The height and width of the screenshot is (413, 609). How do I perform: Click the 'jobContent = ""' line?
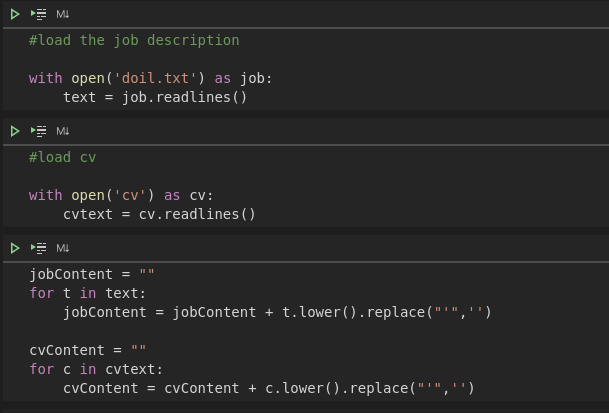[92, 274]
